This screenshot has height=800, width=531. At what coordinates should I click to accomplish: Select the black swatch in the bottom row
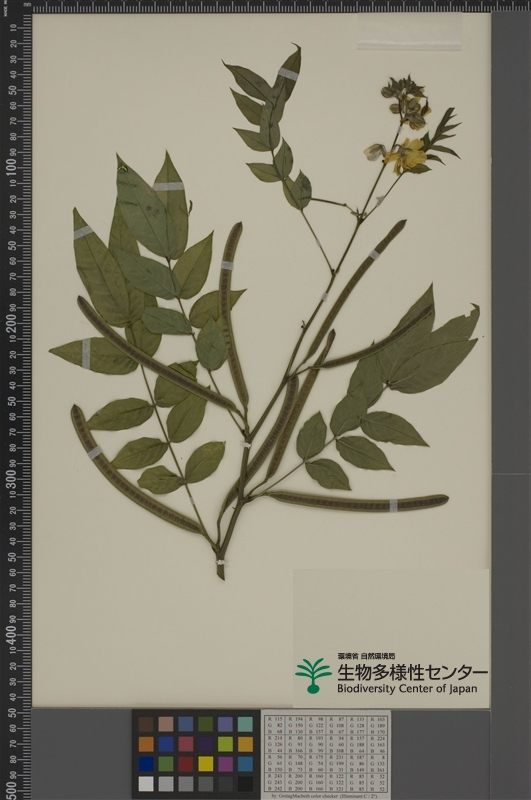click(x=245, y=784)
